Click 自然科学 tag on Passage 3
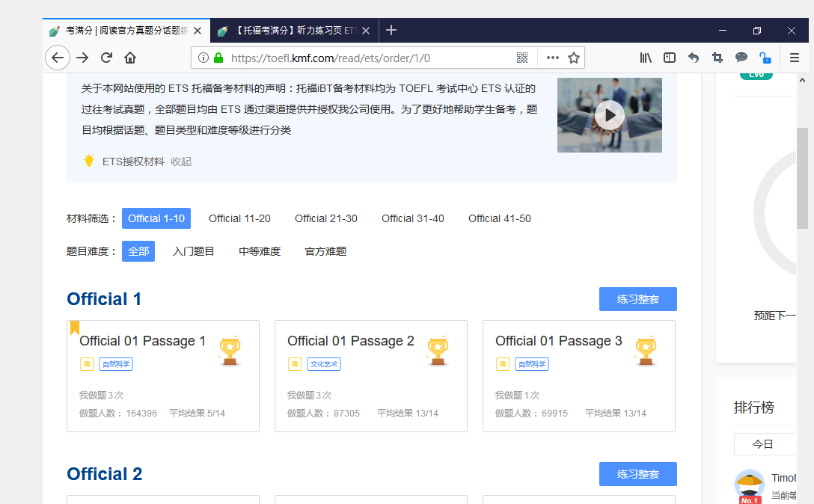Screen dimensions: 814x504 [x=532, y=364]
